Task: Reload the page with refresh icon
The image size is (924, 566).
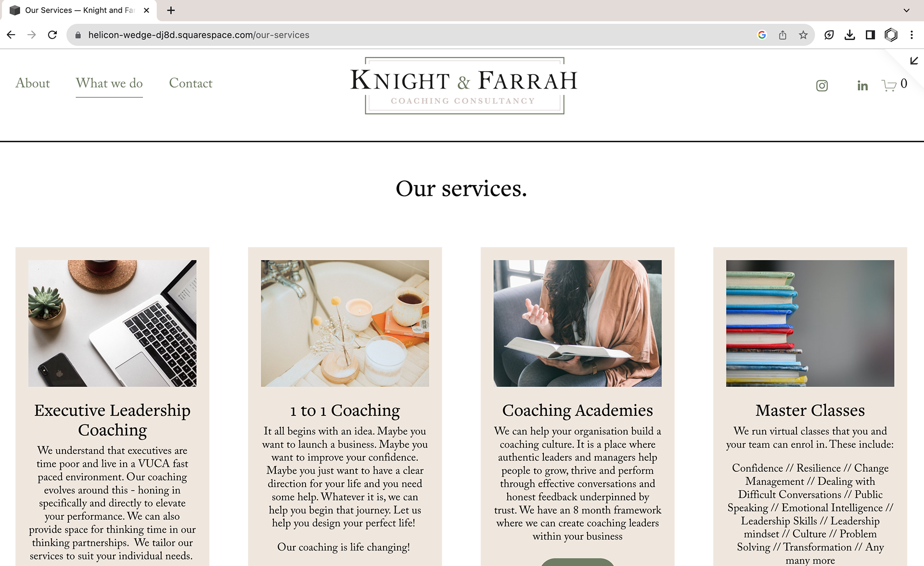Action: click(x=52, y=35)
